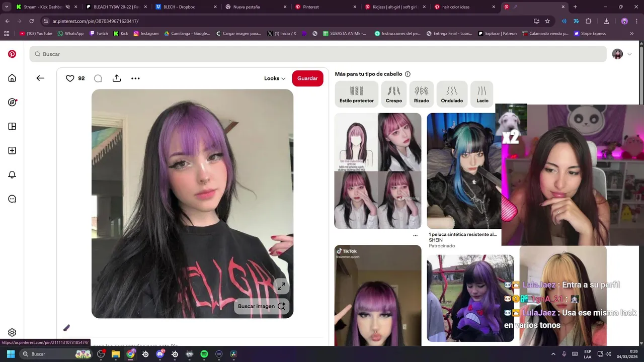Expand the pin image to fullscreen

[281, 286]
